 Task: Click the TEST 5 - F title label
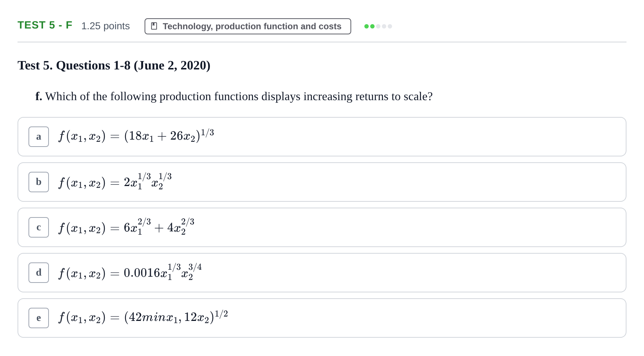45,25
